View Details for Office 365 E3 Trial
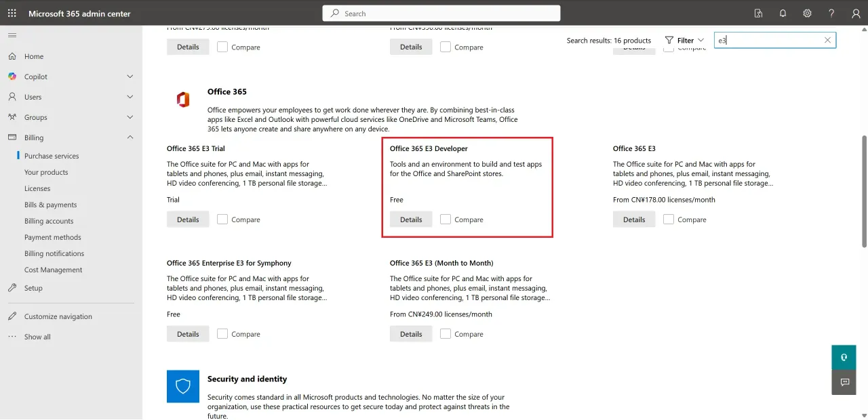Screen dimensions: 868x420 188,219
